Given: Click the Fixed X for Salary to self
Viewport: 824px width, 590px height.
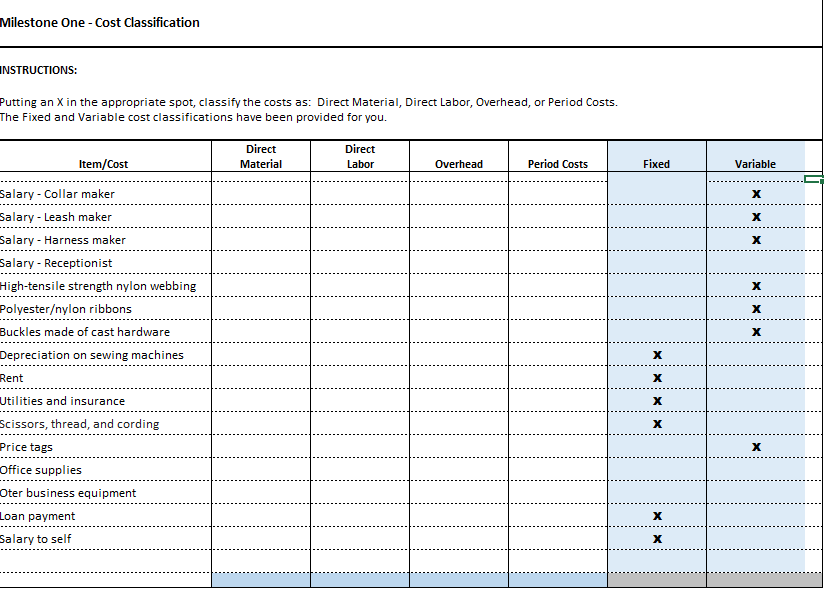Looking at the screenshot, I should pyautogui.click(x=657, y=539).
